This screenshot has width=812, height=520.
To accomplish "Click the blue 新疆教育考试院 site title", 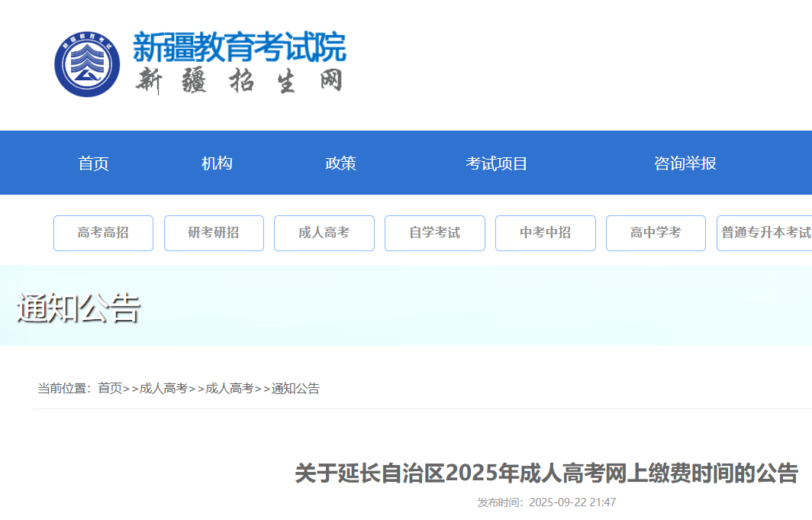I will pyautogui.click(x=239, y=47).
